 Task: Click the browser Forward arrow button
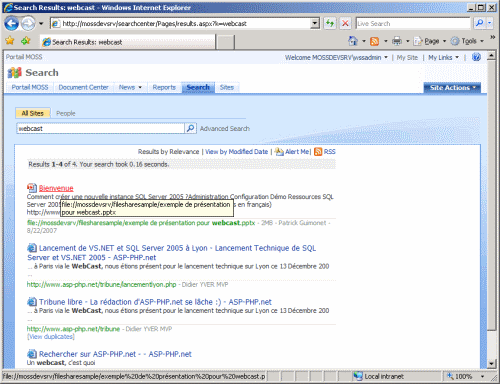pyautogui.click(x=28, y=24)
